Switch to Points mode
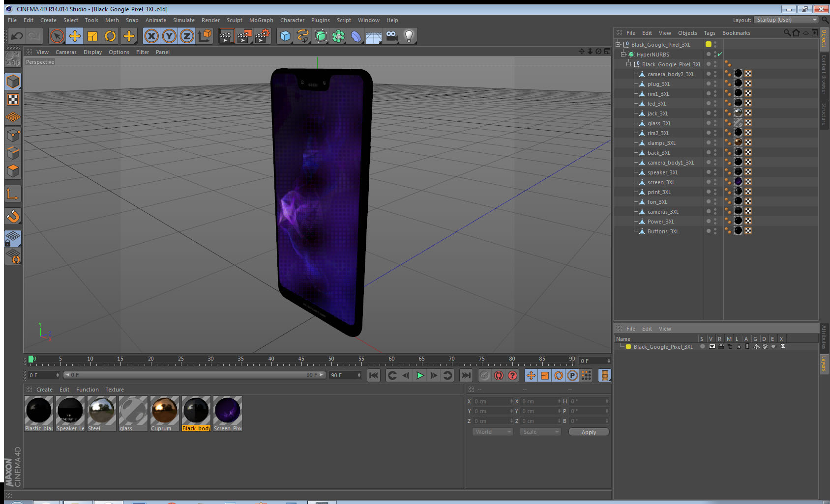 click(x=13, y=135)
